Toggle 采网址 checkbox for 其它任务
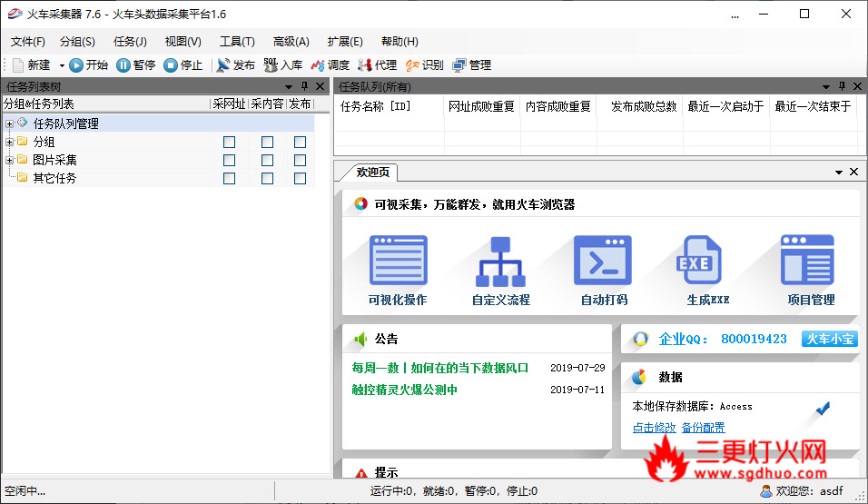868x504 pixels. [229, 178]
